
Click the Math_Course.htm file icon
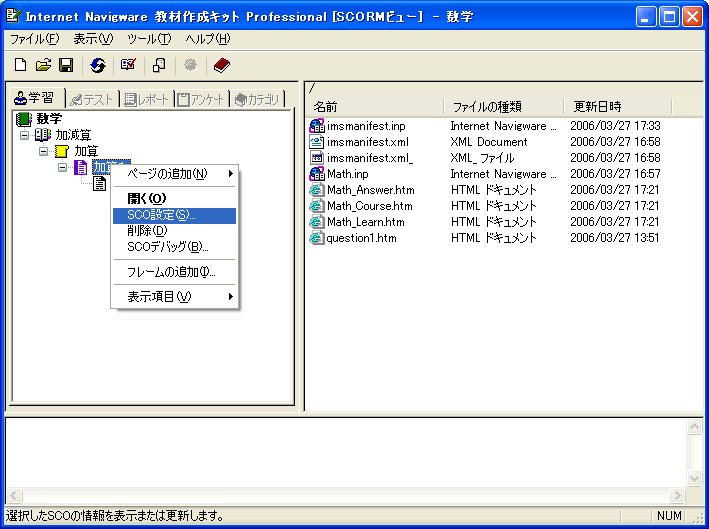point(317,206)
